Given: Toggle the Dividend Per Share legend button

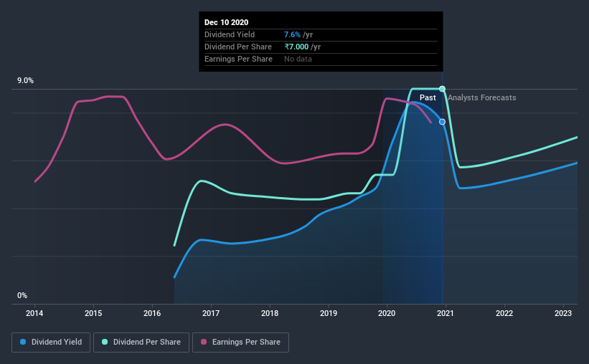Looking at the screenshot, I should [141, 343].
